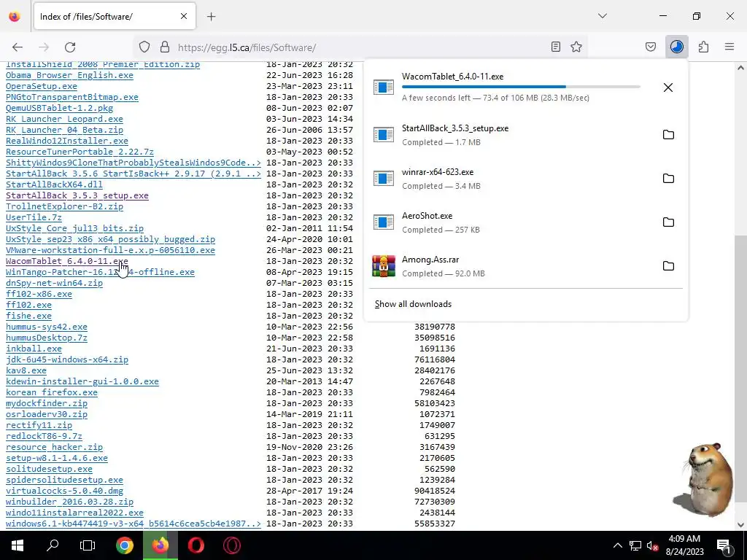Show StartAllBack_3.5.3_setup.exe in folder
Image resolution: width=747 pixels, height=560 pixels.
tap(668, 135)
